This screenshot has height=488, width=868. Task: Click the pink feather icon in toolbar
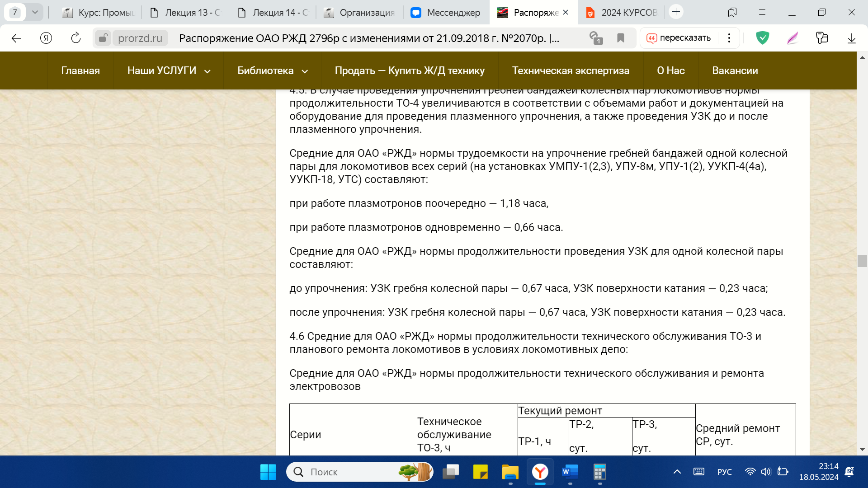(793, 38)
